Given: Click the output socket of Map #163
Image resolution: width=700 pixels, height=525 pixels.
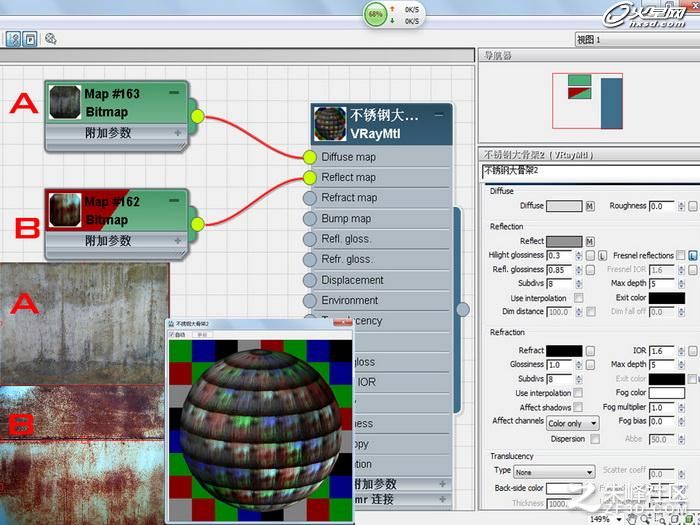Looking at the screenshot, I should (x=197, y=117).
